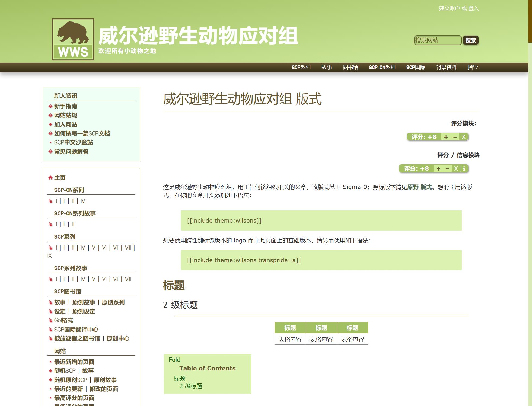Open SCP-CN系列 top navigation menu
The height and width of the screenshot is (406, 532).
[382, 68]
